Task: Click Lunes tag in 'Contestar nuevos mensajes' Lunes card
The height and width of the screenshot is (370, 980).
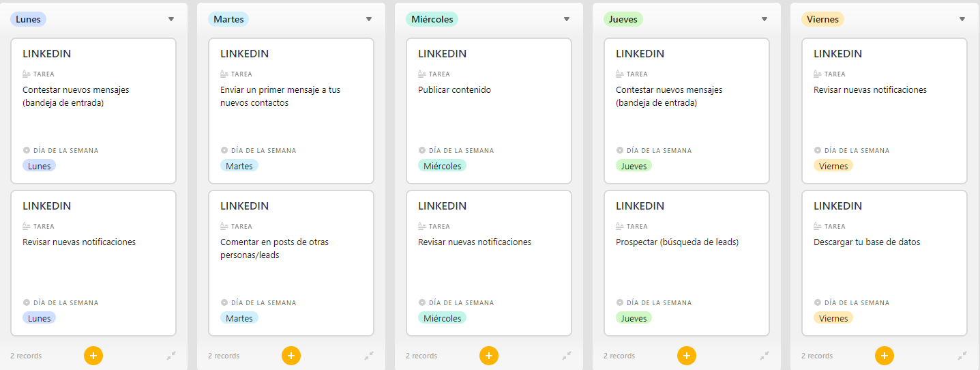Action: click(x=39, y=166)
